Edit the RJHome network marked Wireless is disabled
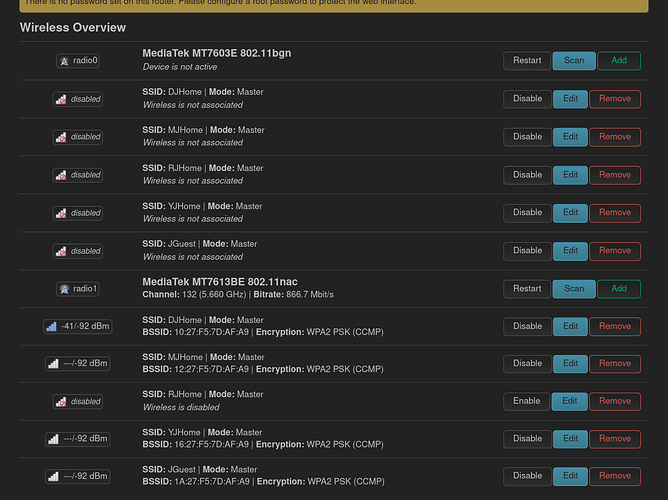 click(570, 401)
